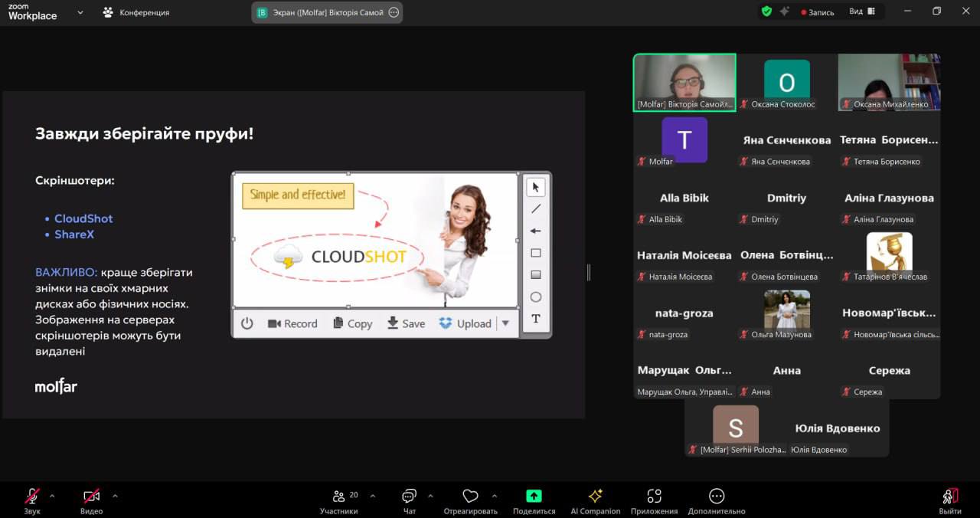
Task: Click the green O avatar of Оксана Стоколос
Action: (x=786, y=79)
